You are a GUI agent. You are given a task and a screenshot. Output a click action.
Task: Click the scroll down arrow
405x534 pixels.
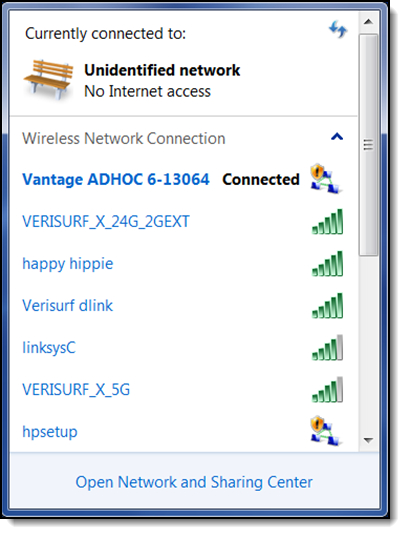tap(368, 440)
